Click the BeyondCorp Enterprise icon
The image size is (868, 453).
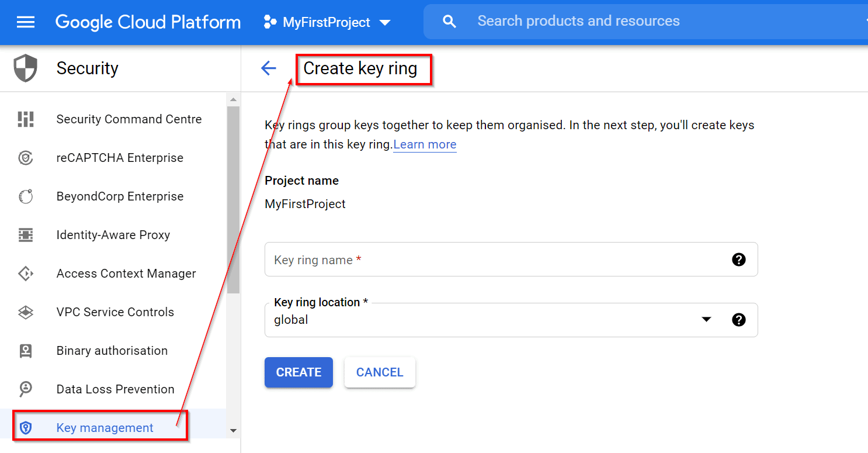(26, 196)
